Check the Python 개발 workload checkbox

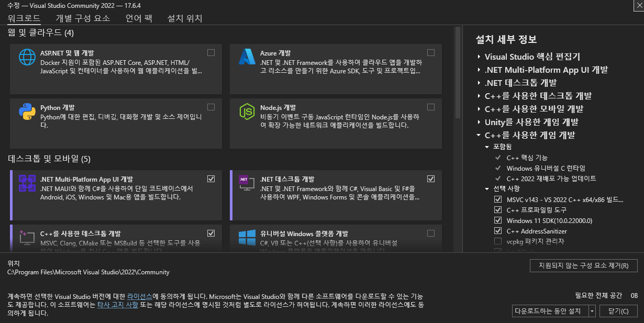(x=211, y=107)
